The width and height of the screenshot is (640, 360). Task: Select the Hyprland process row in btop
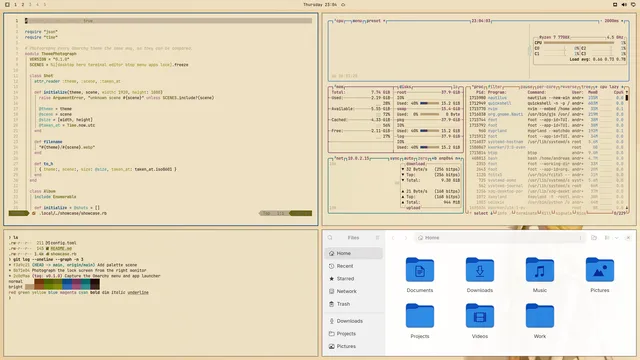tap(546, 131)
